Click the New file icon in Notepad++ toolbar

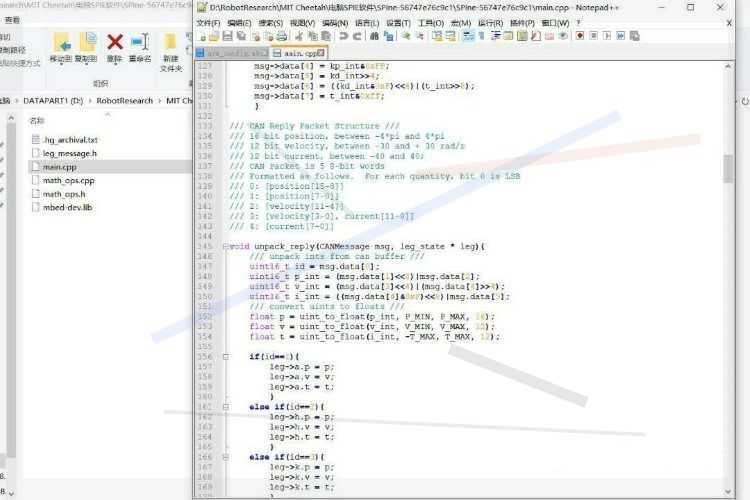202,36
